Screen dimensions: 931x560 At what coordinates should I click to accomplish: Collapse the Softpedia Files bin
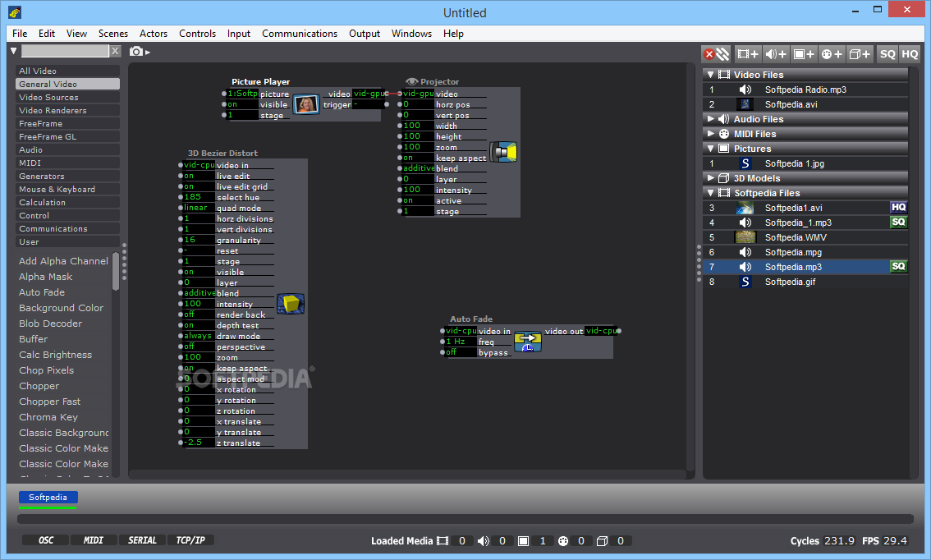click(710, 193)
